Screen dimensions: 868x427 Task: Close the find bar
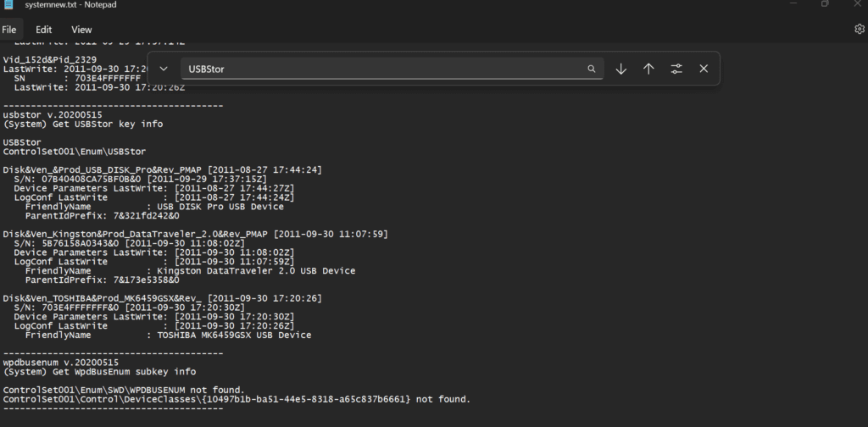pyautogui.click(x=704, y=69)
